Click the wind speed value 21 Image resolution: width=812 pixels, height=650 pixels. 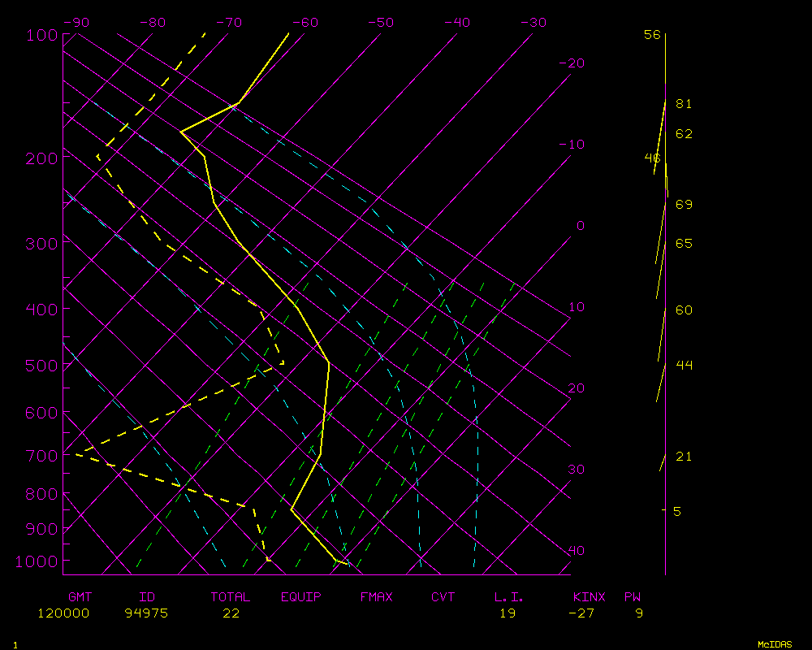[x=684, y=457]
